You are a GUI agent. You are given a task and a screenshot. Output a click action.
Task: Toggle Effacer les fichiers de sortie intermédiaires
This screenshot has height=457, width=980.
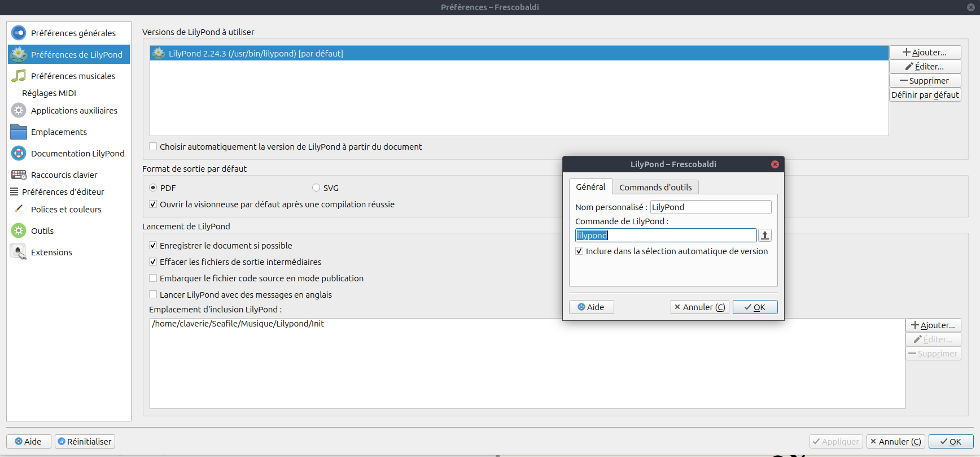(153, 262)
